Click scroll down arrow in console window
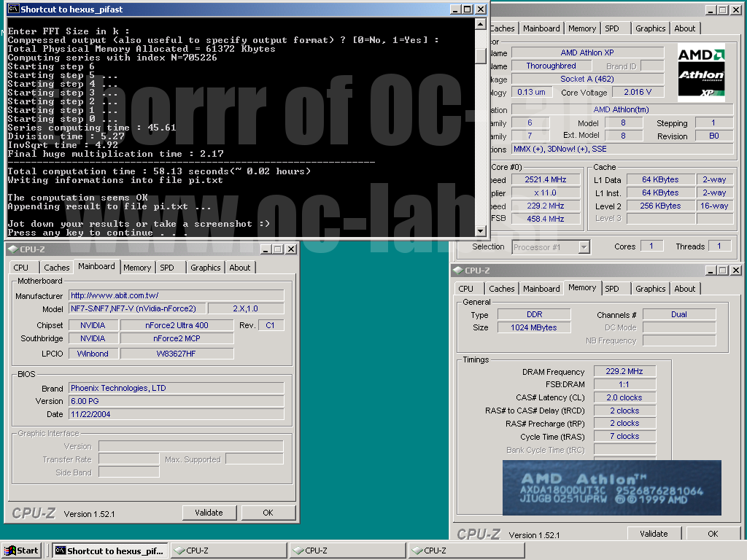 (x=481, y=231)
